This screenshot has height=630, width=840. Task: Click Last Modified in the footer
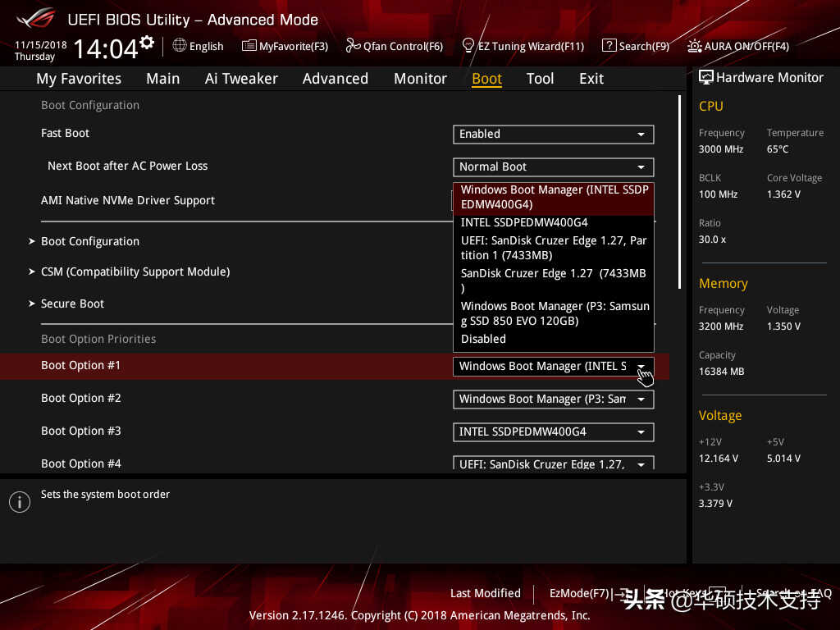(486, 593)
